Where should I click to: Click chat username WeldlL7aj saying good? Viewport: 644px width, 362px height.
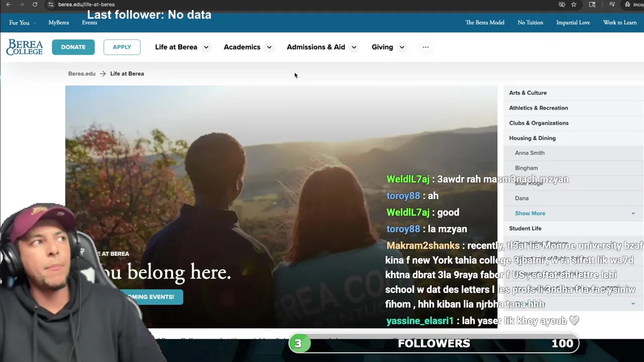pos(408,213)
